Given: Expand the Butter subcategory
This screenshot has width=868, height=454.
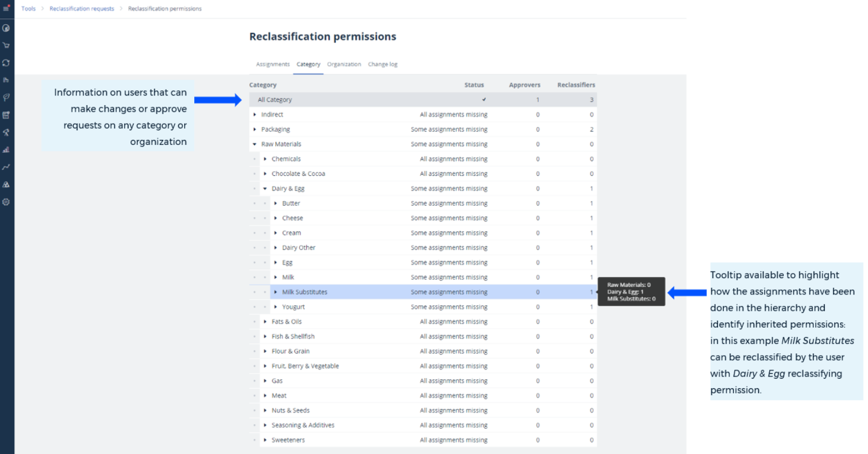Looking at the screenshot, I should tap(276, 203).
